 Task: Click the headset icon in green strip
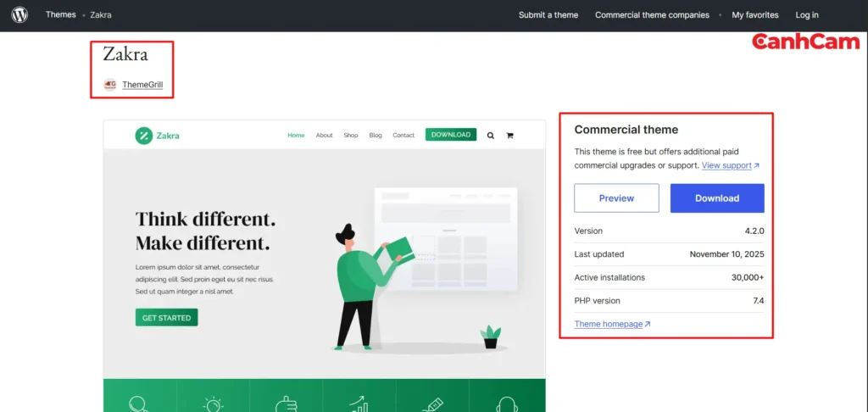507,404
